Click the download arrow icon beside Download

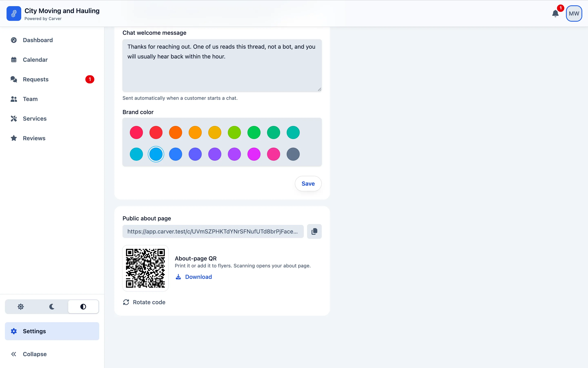coord(178,277)
